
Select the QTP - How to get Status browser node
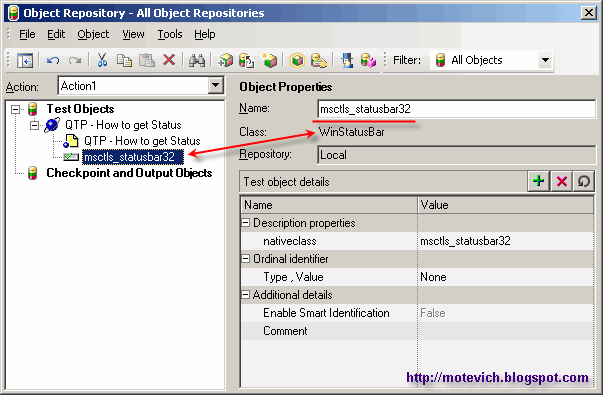[123, 125]
